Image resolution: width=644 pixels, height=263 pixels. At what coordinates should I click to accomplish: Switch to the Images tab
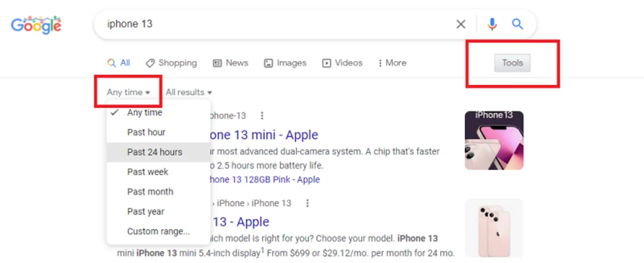(x=285, y=63)
